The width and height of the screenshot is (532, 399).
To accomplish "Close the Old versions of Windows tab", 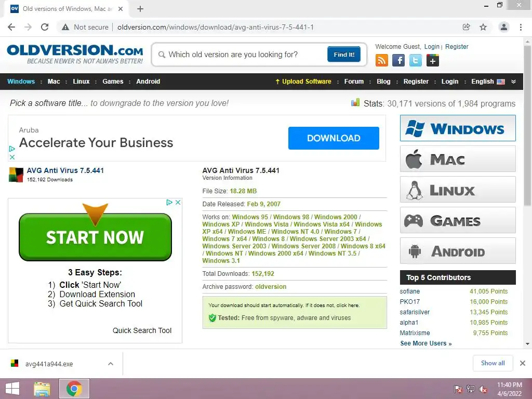I will [x=121, y=9].
